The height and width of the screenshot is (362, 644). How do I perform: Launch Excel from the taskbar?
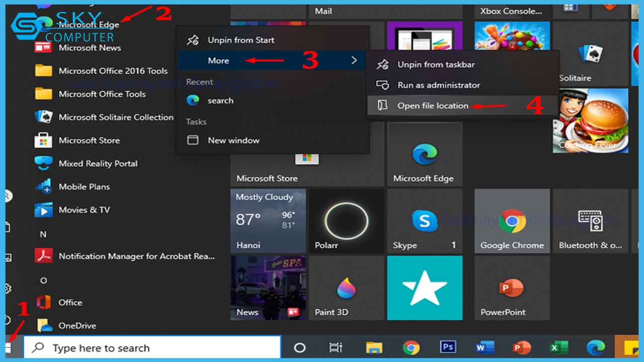coord(558,348)
